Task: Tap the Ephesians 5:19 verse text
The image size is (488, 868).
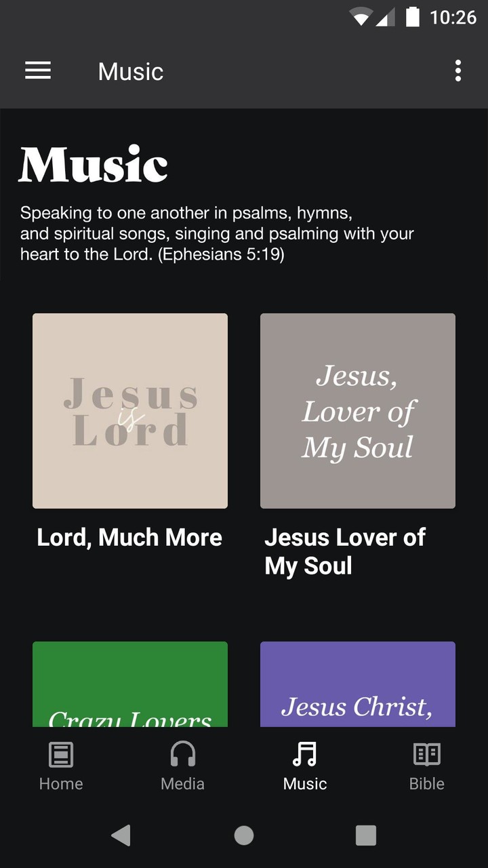Action: [217, 234]
